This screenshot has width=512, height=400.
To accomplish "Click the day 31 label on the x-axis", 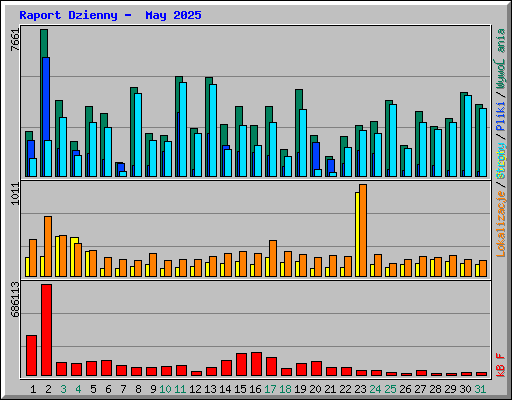I will tap(480, 389).
